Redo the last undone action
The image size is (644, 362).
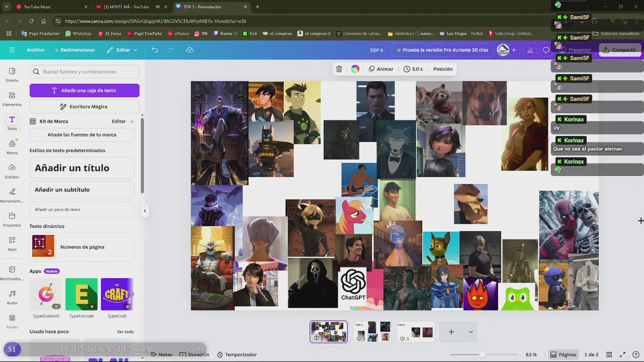click(x=171, y=50)
